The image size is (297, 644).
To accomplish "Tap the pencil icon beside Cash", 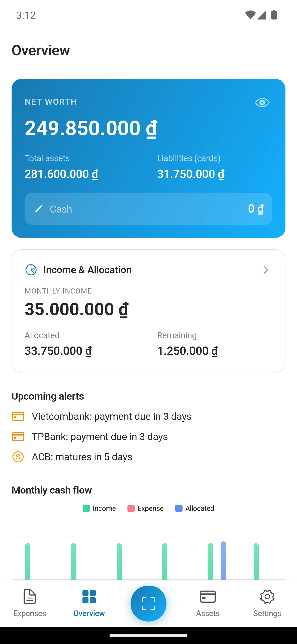I will [39, 209].
